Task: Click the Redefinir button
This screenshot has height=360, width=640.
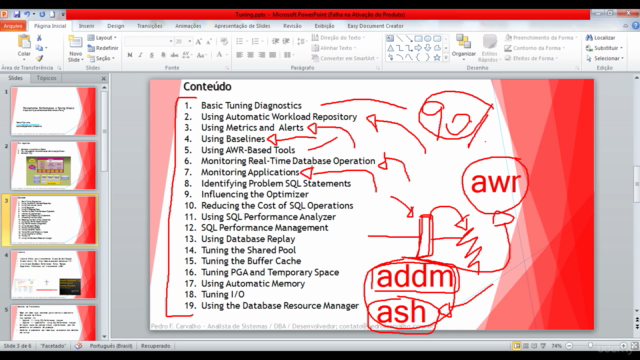Action: [103, 48]
